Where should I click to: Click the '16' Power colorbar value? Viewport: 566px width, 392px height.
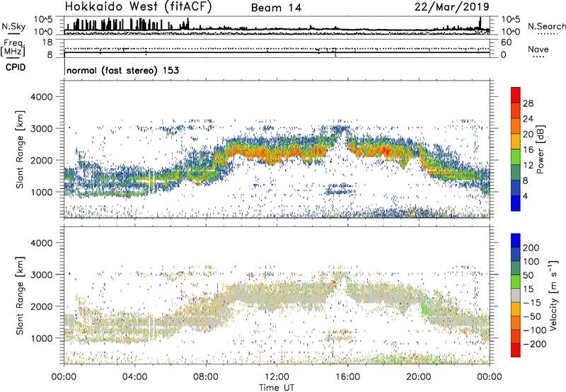click(528, 150)
